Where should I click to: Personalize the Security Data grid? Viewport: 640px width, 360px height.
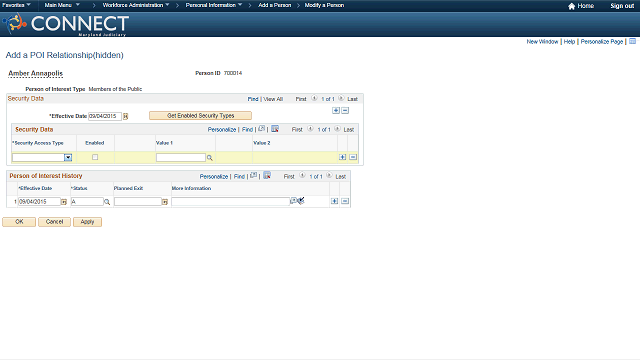click(x=222, y=129)
